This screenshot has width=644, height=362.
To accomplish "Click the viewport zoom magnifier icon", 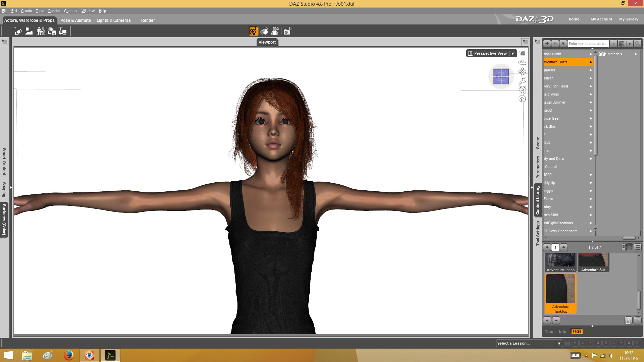I will [x=522, y=80].
